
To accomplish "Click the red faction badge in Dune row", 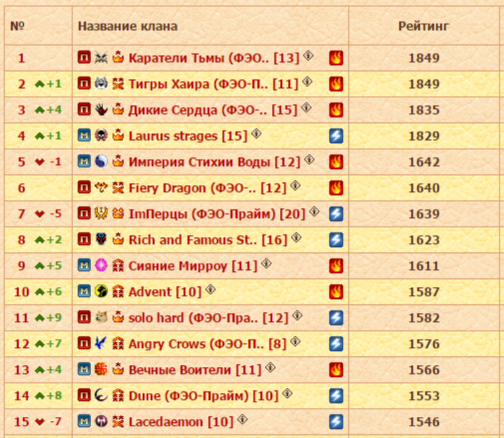I will coord(84,396).
